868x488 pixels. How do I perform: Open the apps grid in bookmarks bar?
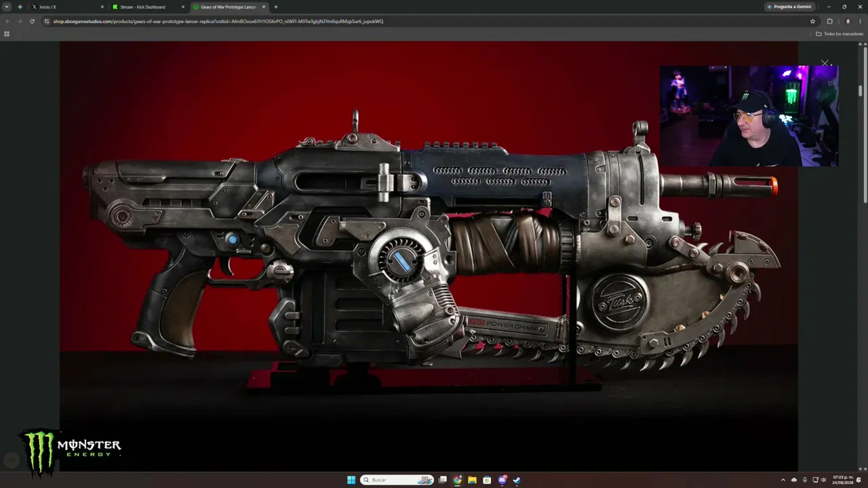[x=7, y=34]
